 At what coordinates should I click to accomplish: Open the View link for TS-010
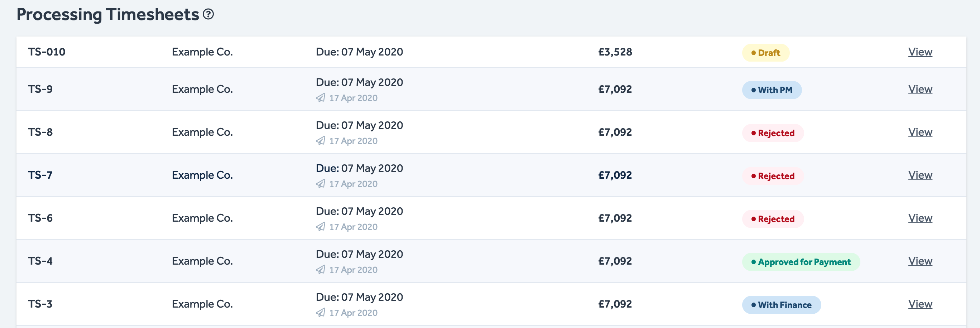click(920, 52)
